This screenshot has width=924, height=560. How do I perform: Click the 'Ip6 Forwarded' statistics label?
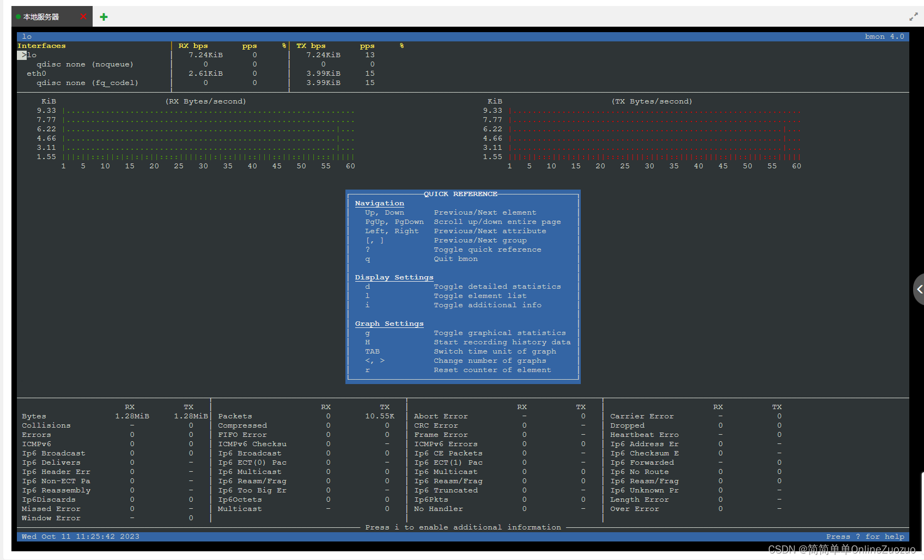point(642,462)
